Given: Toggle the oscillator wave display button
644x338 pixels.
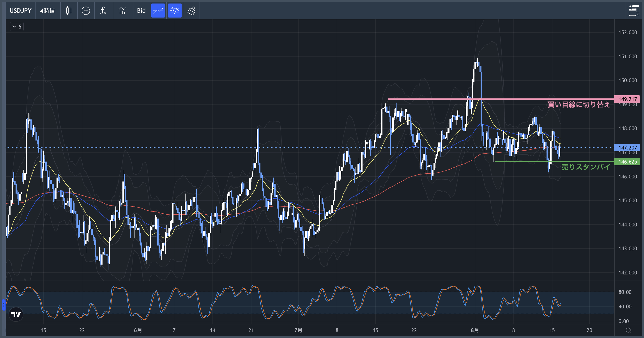Looking at the screenshot, I should [175, 11].
